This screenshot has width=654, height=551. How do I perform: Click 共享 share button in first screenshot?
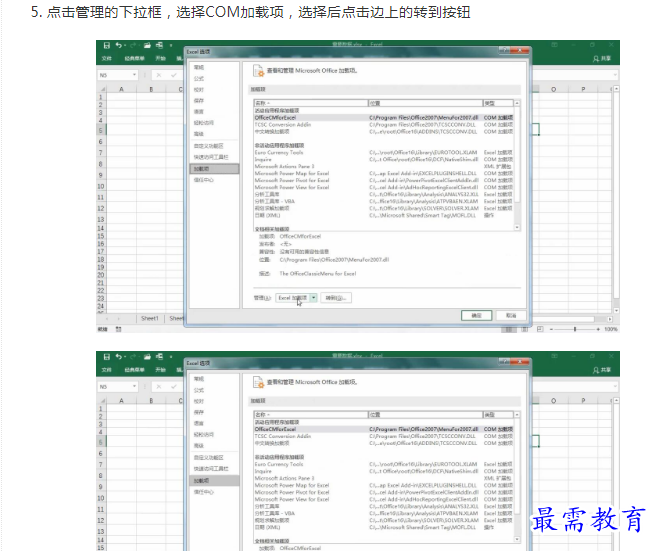602,58
